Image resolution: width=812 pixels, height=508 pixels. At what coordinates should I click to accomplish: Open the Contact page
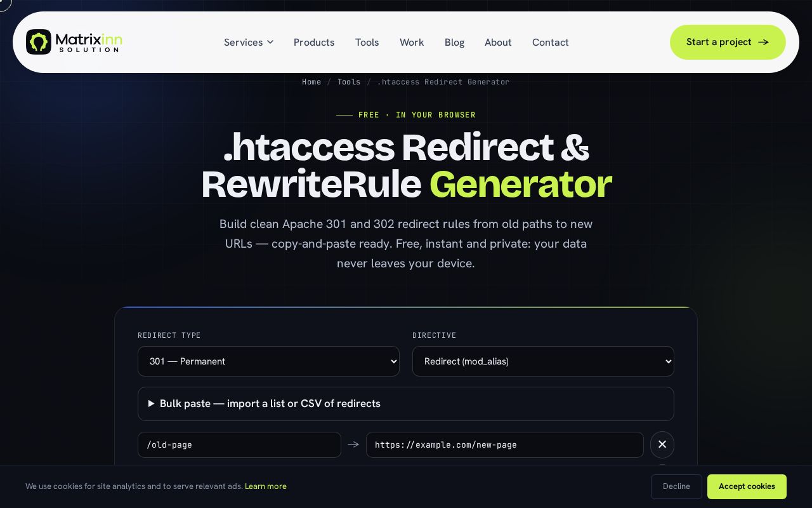tap(551, 42)
